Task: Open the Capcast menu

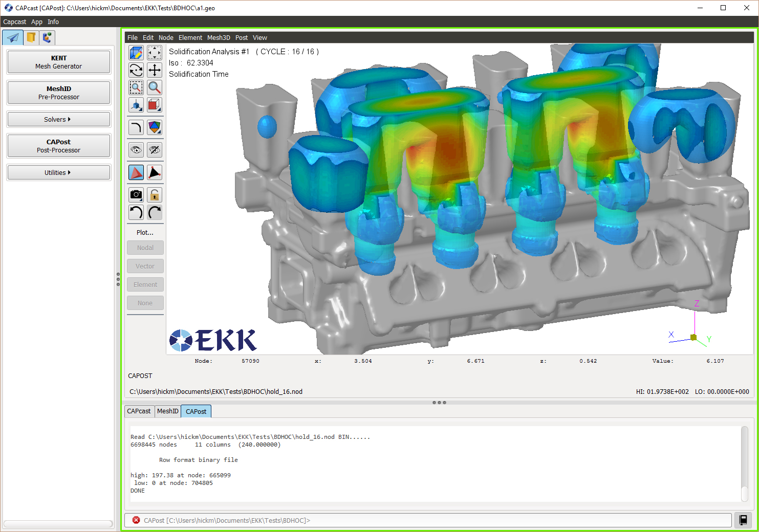Action: 14,22
